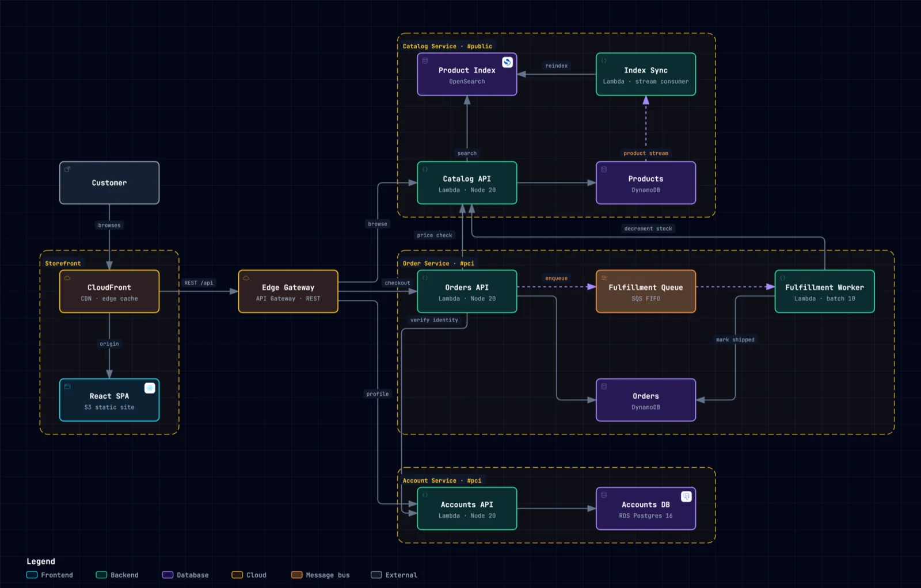Screen dimensions: 921x588
Task: Click the OpenSearch badge icon on Product Index
Action: click(x=507, y=62)
